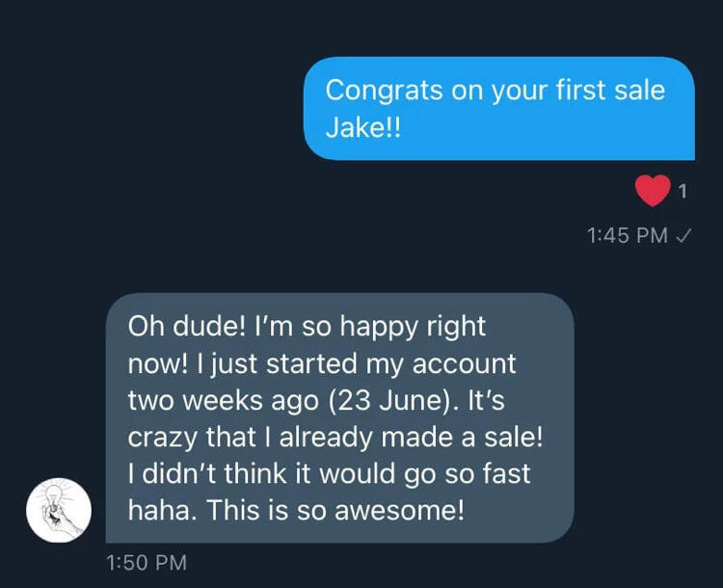The image size is (723, 588).
Task: Click 'first sale' text in blue bubble
Action: pos(607,91)
